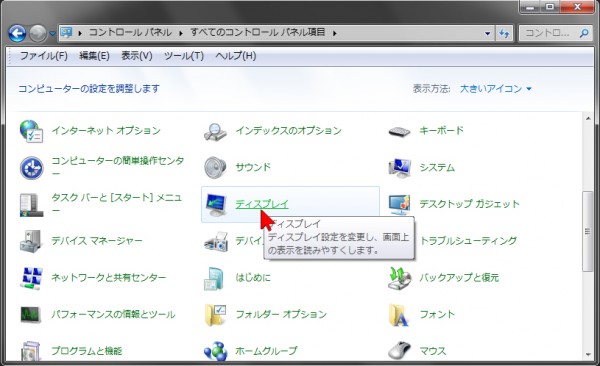Open the ヘルプ(H) menu

(236, 56)
